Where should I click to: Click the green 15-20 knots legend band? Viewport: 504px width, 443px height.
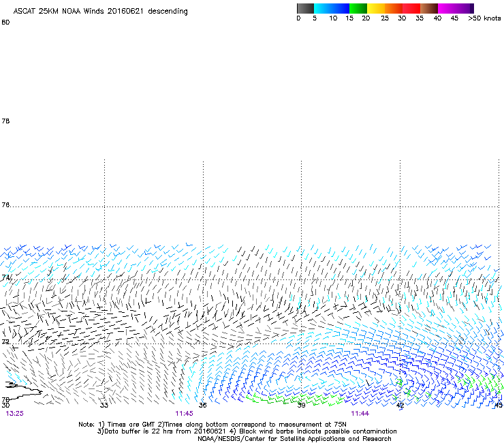(358, 8)
